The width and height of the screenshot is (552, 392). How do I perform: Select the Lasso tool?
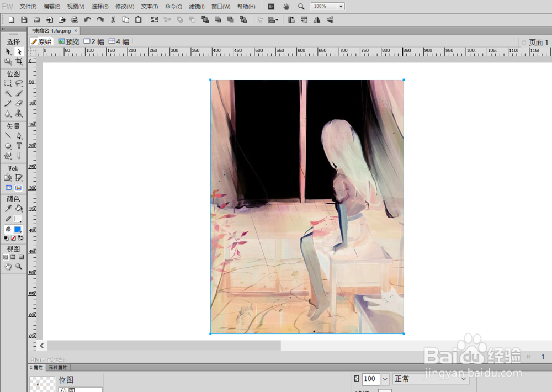(x=19, y=83)
